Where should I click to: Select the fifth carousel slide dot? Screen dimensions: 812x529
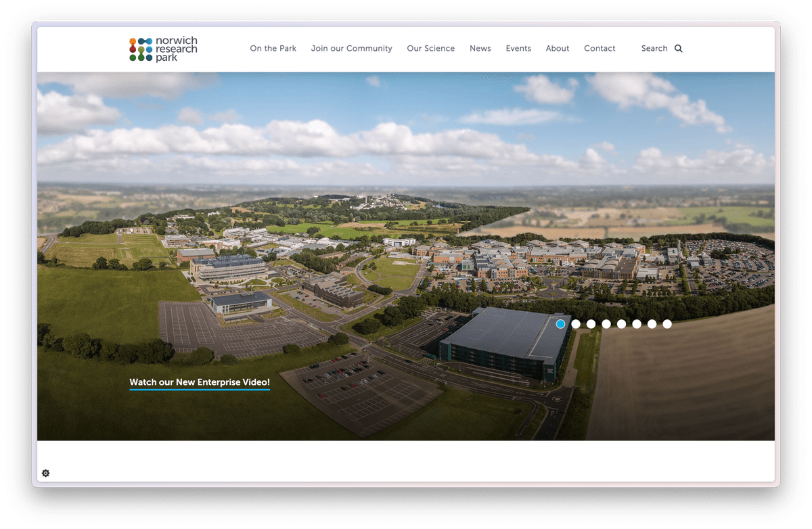pos(622,324)
